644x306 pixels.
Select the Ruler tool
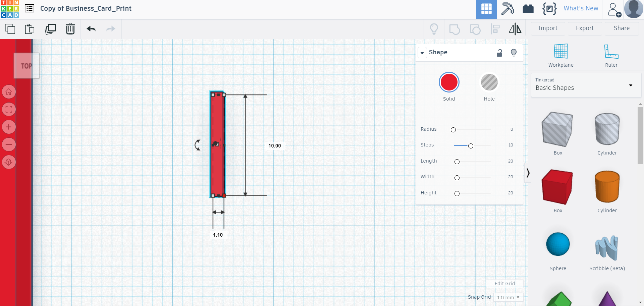(611, 55)
